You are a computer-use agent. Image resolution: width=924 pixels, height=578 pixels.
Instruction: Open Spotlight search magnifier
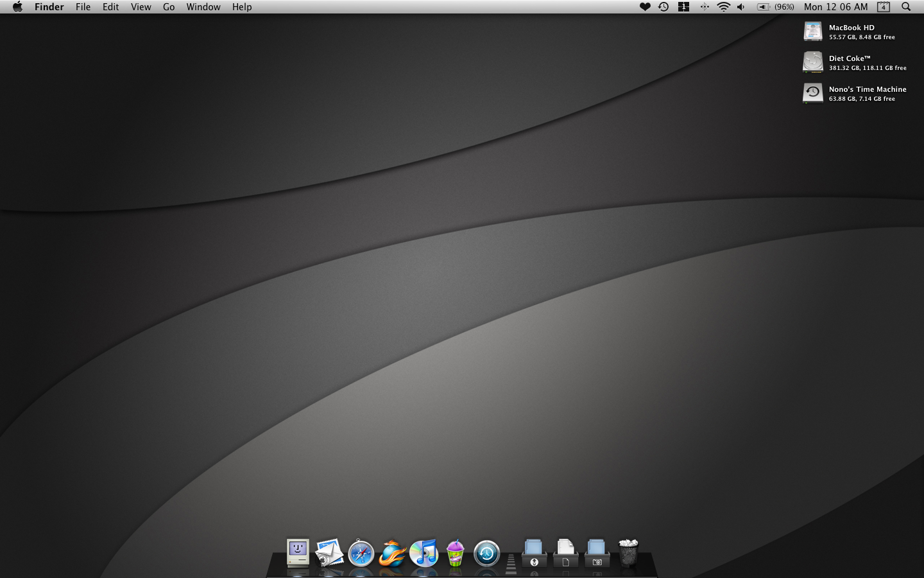tap(906, 6)
